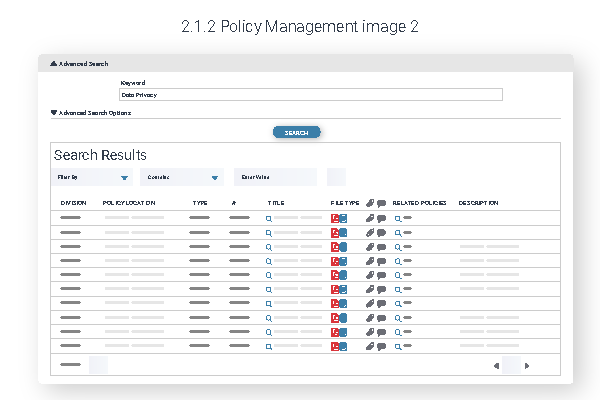Open related policies magnifier in fourth row
Viewport: 600px width, 400px height.
pos(398,261)
